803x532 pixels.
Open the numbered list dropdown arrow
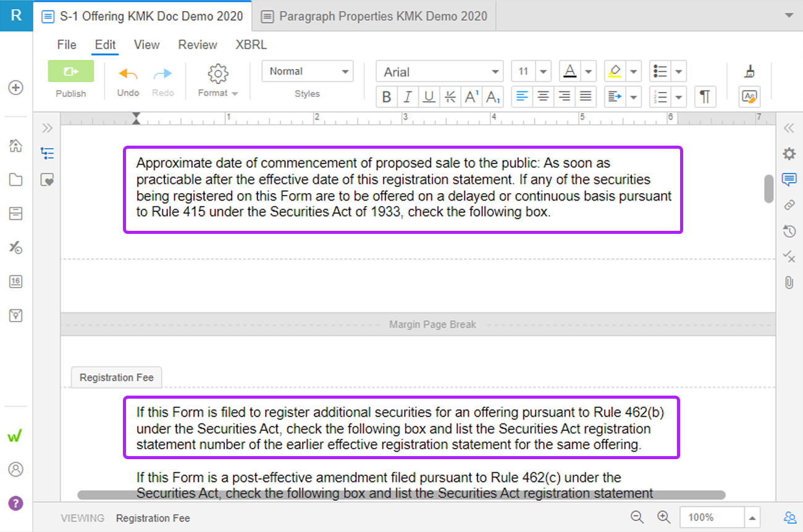pyautogui.click(x=679, y=97)
